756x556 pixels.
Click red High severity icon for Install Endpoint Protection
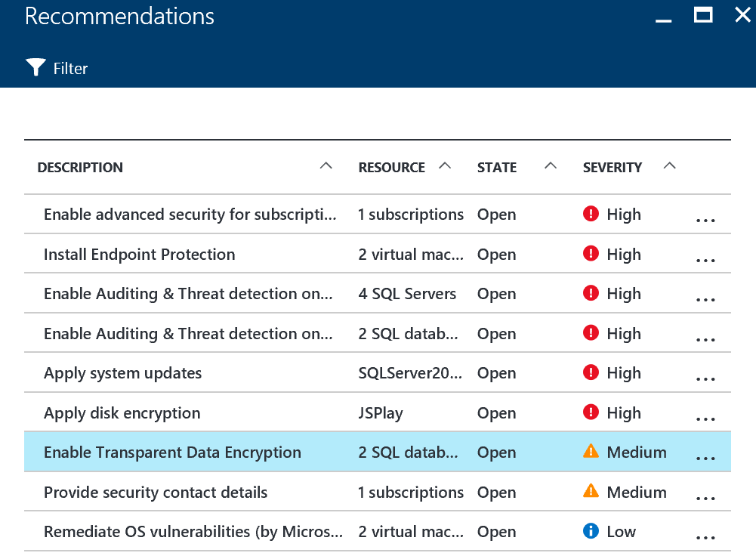tap(591, 255)
